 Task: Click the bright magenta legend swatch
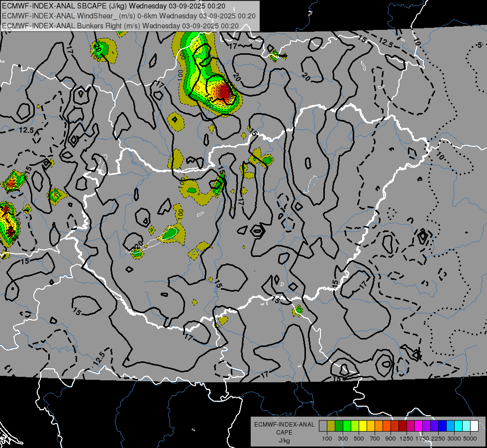tap(418, 426)
